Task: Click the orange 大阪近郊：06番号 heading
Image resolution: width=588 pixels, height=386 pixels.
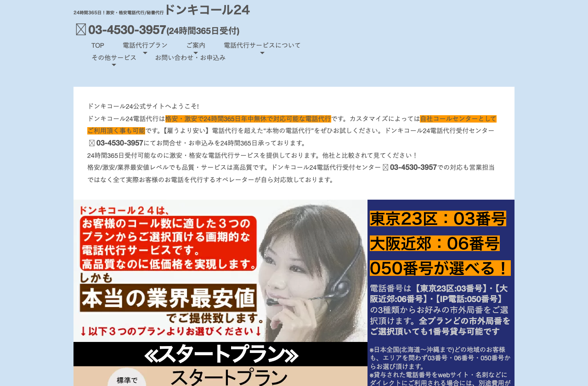Action: point(435,244)
